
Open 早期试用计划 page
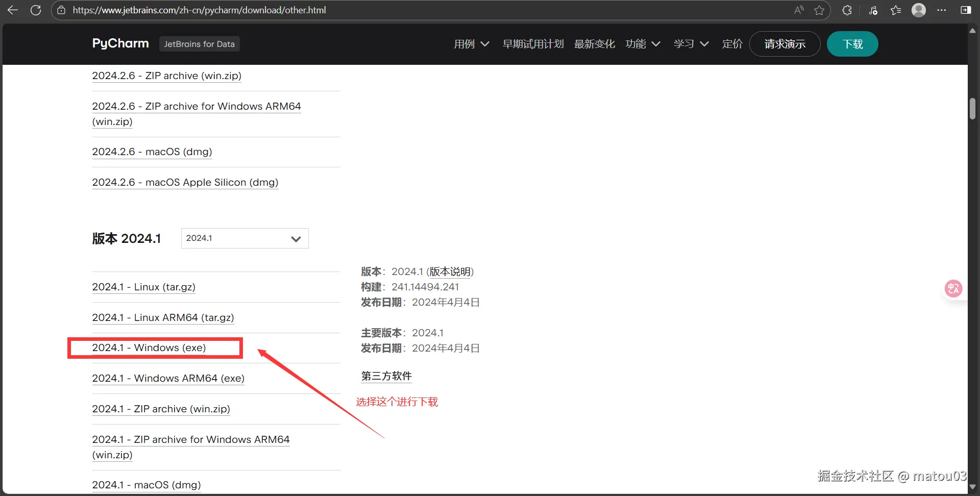point(533,44)
